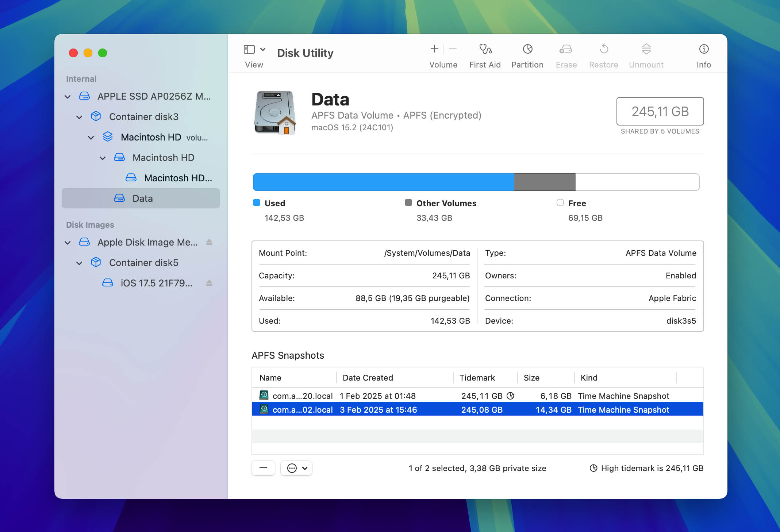The width and height of the screenshot is (780, 532).
Task: Add a volume with the plus icon
Action: 434,49
